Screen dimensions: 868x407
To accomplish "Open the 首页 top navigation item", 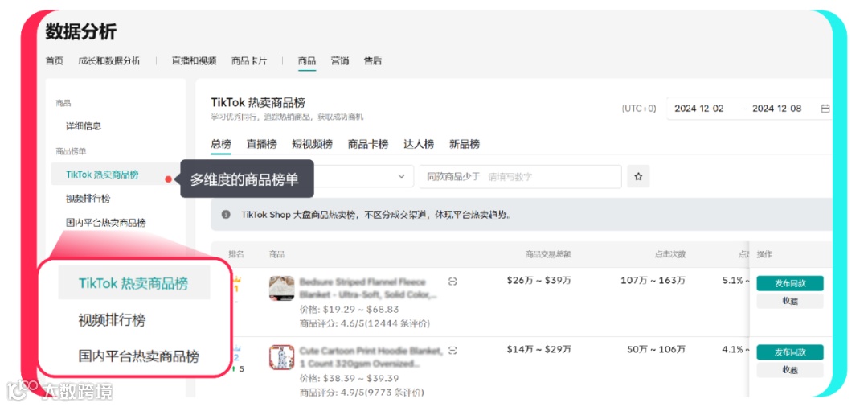I will click(x=55, y=61).
